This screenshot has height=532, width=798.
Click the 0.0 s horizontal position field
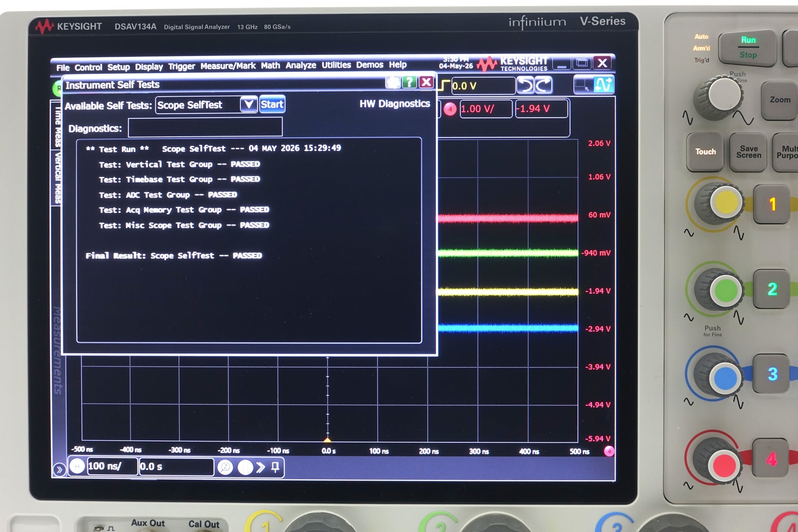176,467
